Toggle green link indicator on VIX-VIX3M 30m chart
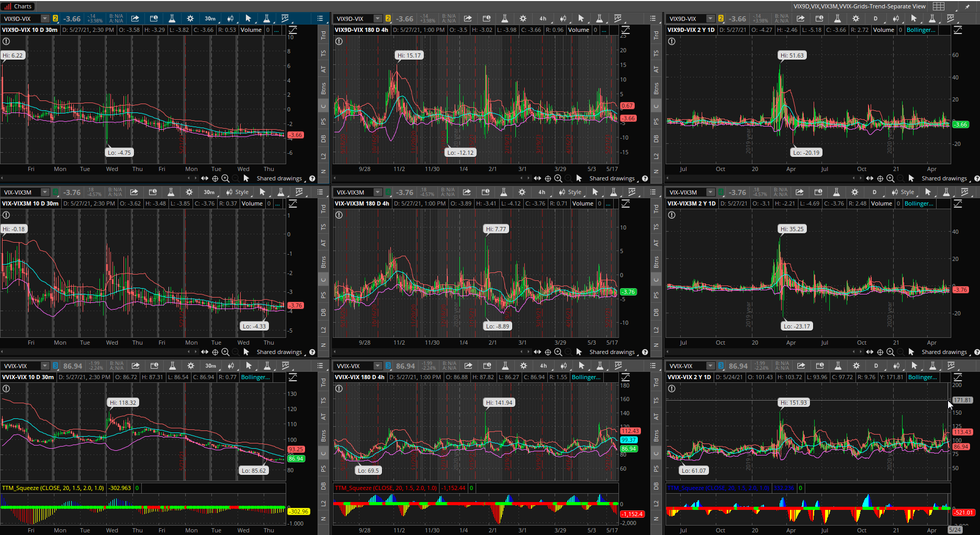 [55, 192]
